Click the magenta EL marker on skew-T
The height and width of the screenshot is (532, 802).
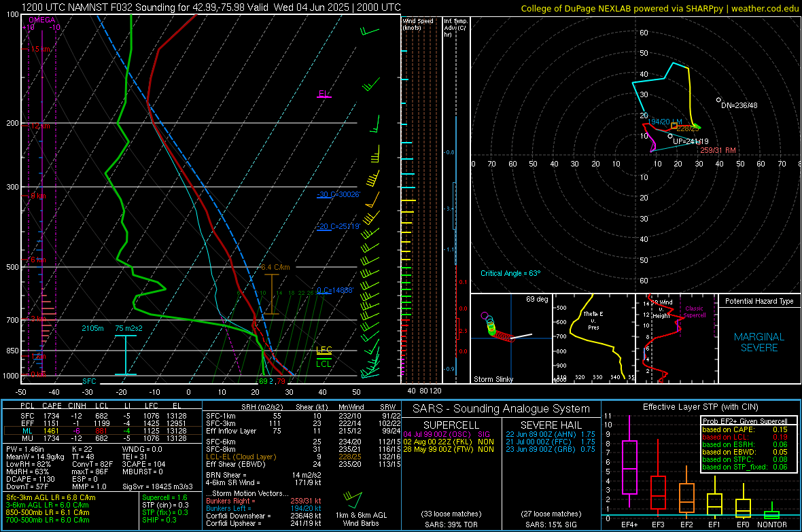tap(324, 94)
